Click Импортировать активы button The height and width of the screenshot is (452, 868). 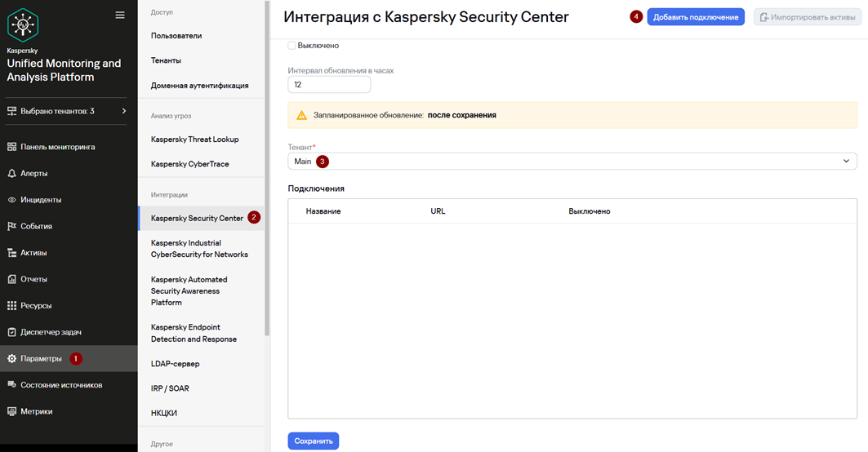pyautogui.click(x=808, y=17)
